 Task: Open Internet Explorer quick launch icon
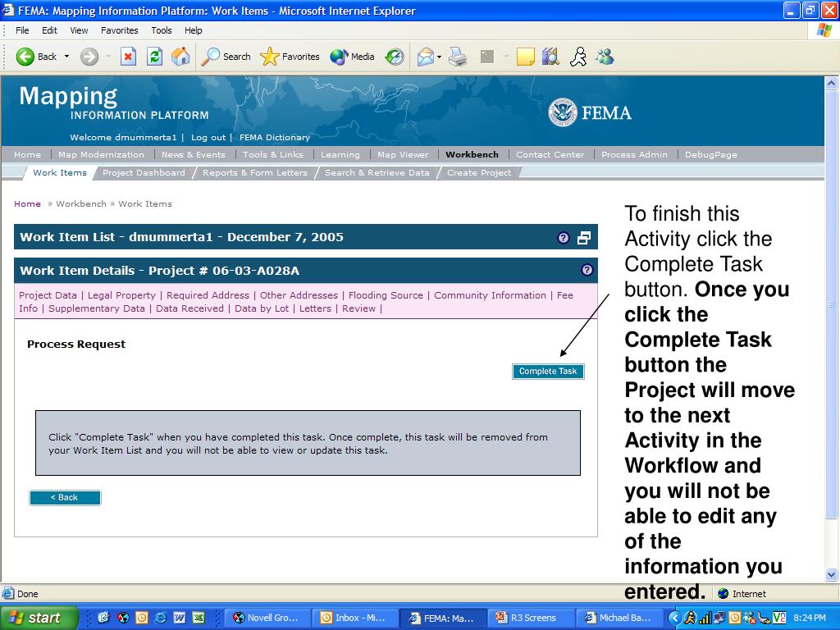click(160, 618)
